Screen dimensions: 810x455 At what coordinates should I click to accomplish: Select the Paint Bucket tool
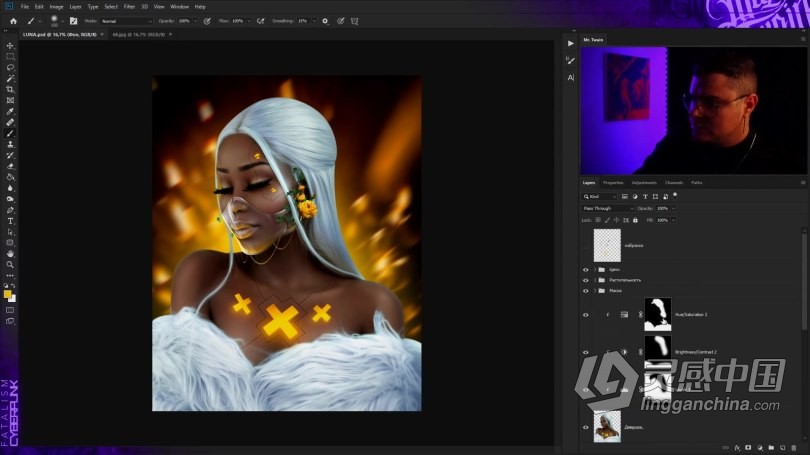click(10, 177)
